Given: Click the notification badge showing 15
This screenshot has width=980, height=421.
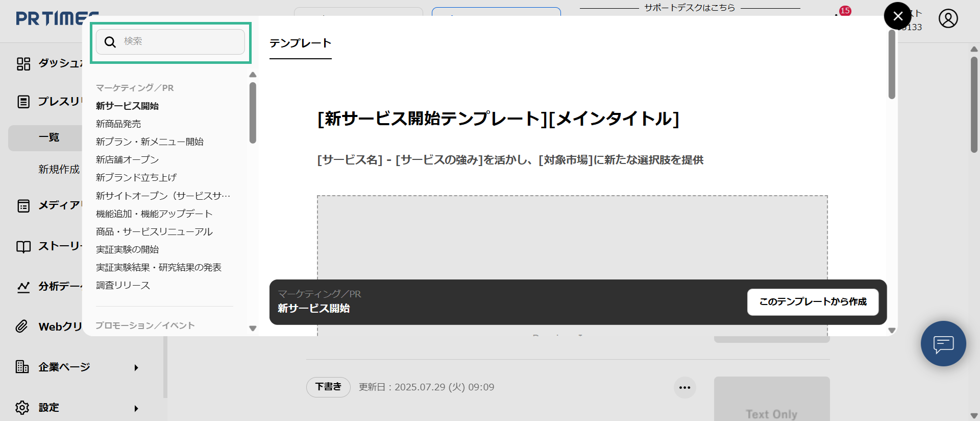Looking at the screenshot, I should pyautogui.click(x=845, y=11).
